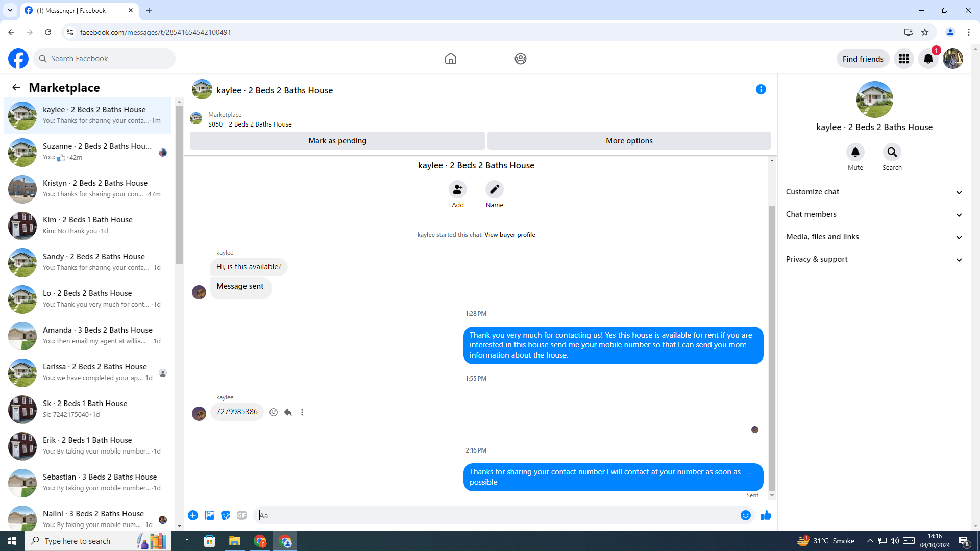Go to the Home feed icon
Viewport: 980px width, 551px height.
(x=450, y=59)
